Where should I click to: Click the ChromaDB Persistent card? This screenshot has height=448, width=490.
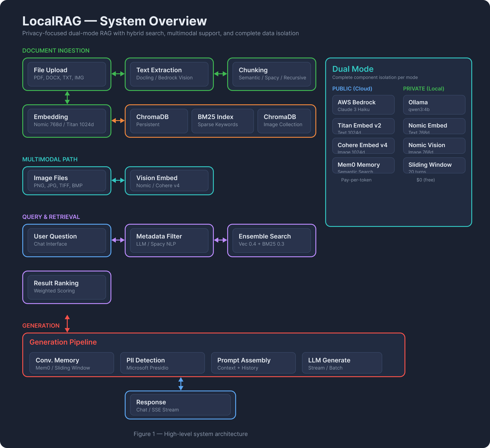(x=159, y=121)
